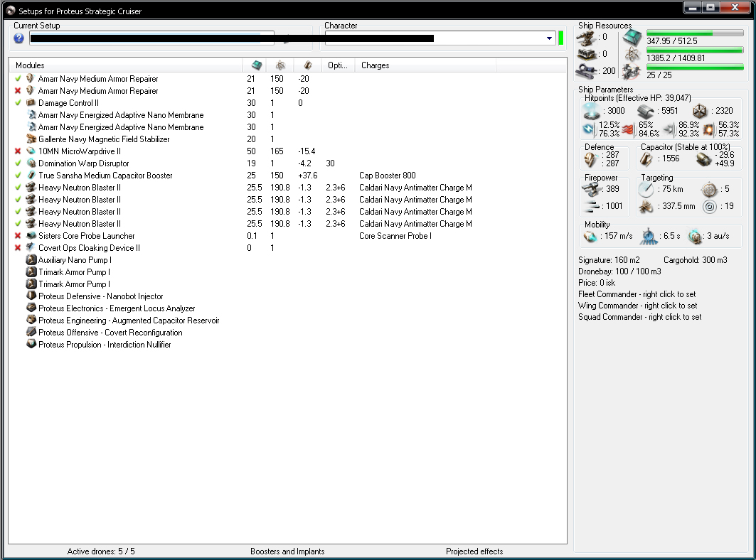Click the launcher hardpoints icon in Ship Resources
Screen dimensions: 756x560
587,54
